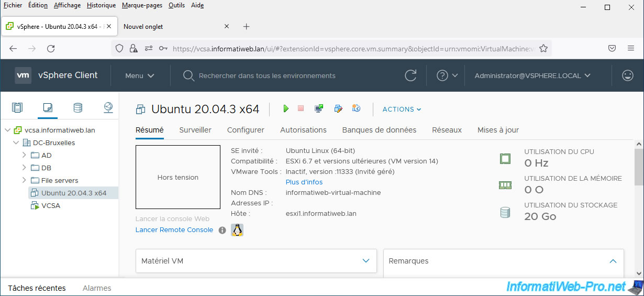Click Lancer Remote Console link
Image resolution: width=644 pixels, height=296 pixels.
[174, 230]
